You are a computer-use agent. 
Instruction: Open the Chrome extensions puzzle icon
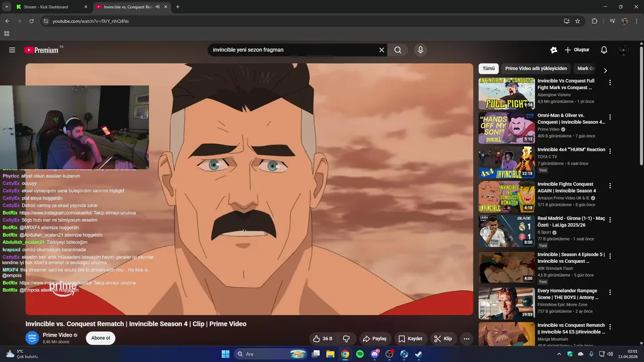594,21
